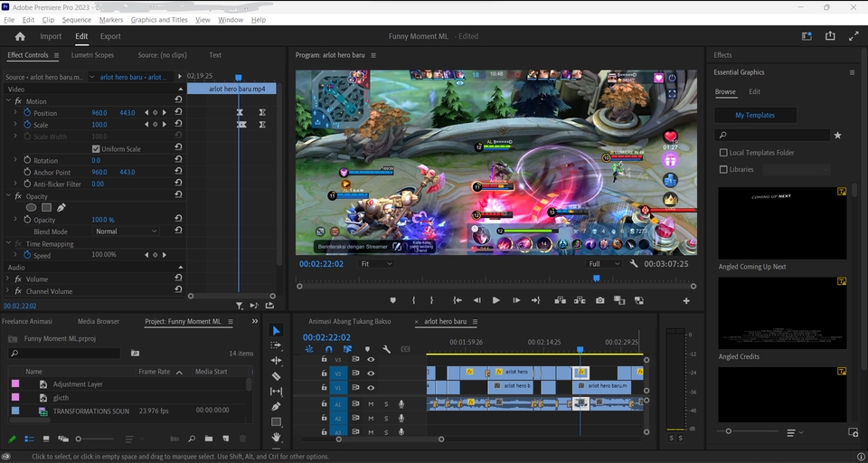Open the Sequence menu

coord(76,20)
